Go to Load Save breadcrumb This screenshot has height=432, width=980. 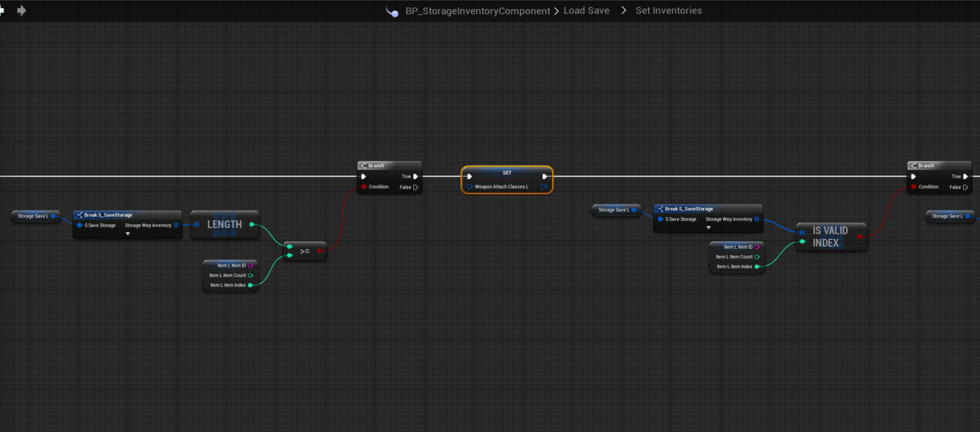[x=586, y=11]
